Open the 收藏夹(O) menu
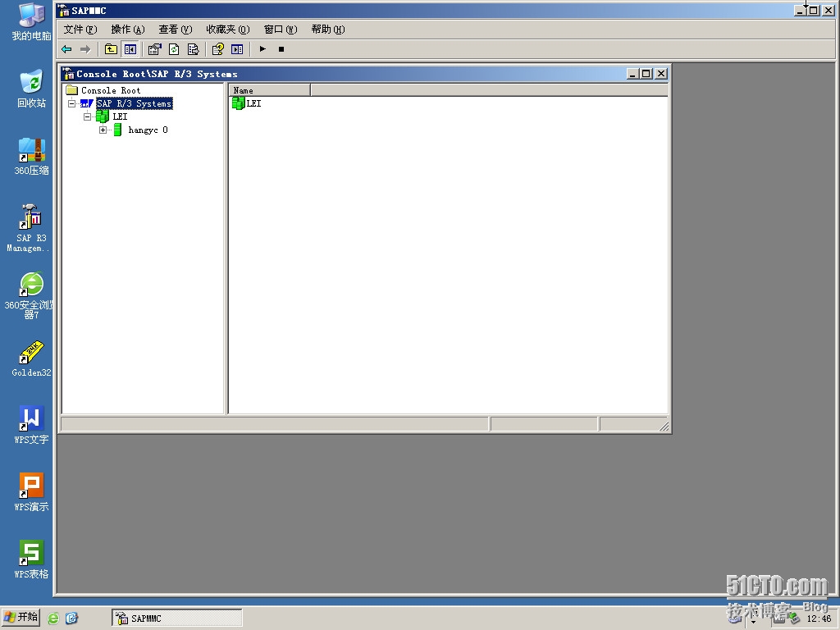Viewport: 840px width, 630px height. tap(228, 30)
